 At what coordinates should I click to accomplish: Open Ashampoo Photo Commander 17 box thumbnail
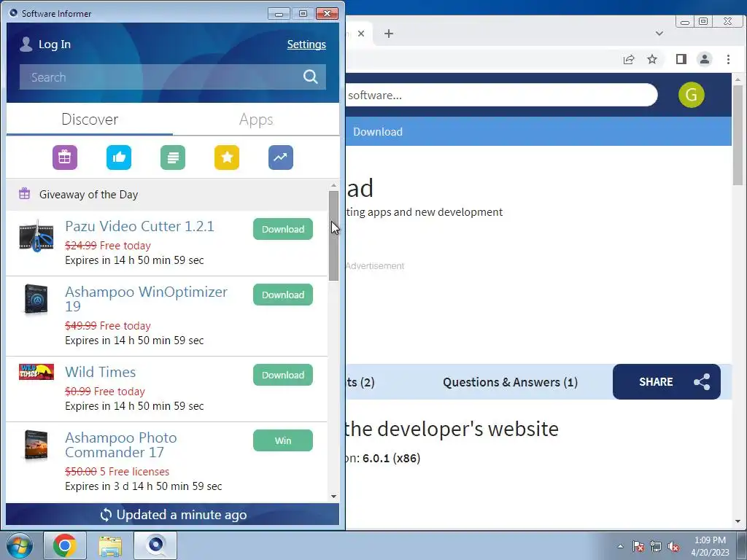(x=36, y=446)
